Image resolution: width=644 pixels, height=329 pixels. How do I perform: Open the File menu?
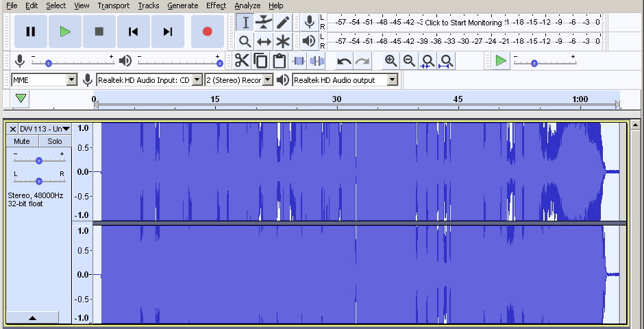coord(12,5)
